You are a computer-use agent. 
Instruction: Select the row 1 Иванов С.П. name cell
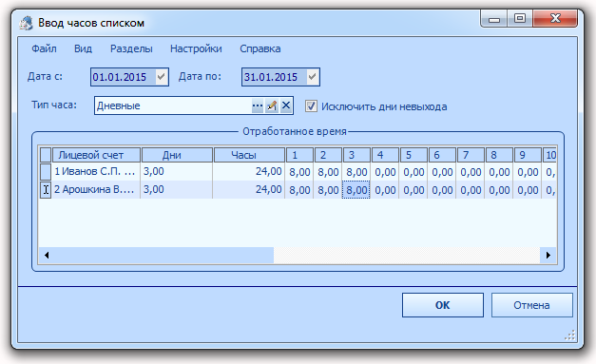tap(96, 172)
